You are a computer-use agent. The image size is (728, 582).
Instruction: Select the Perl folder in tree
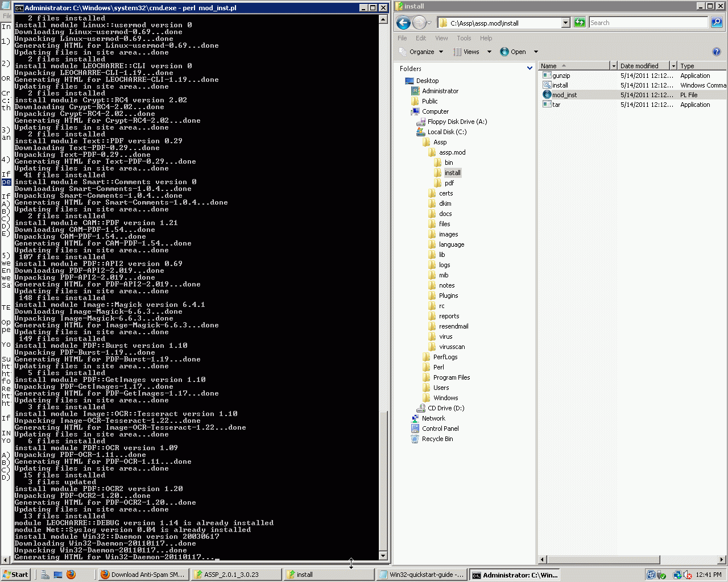pyautogui.click(x=433, y=367)
